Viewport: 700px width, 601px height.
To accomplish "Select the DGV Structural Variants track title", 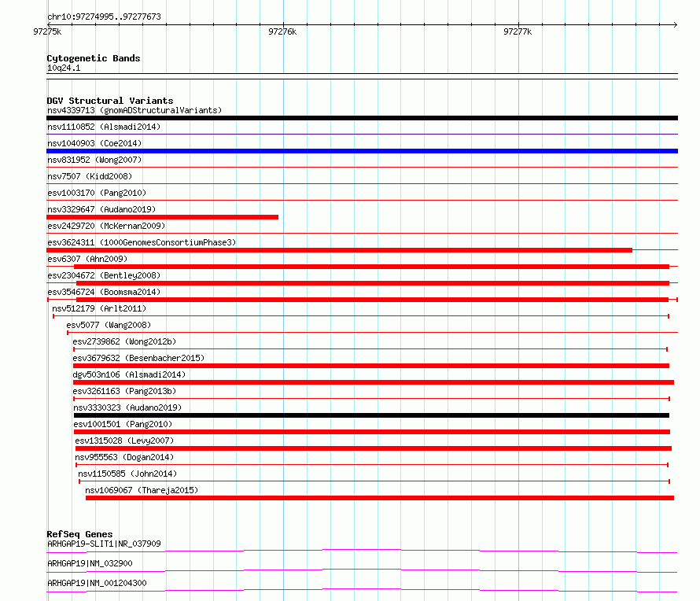I will point(110,101).
